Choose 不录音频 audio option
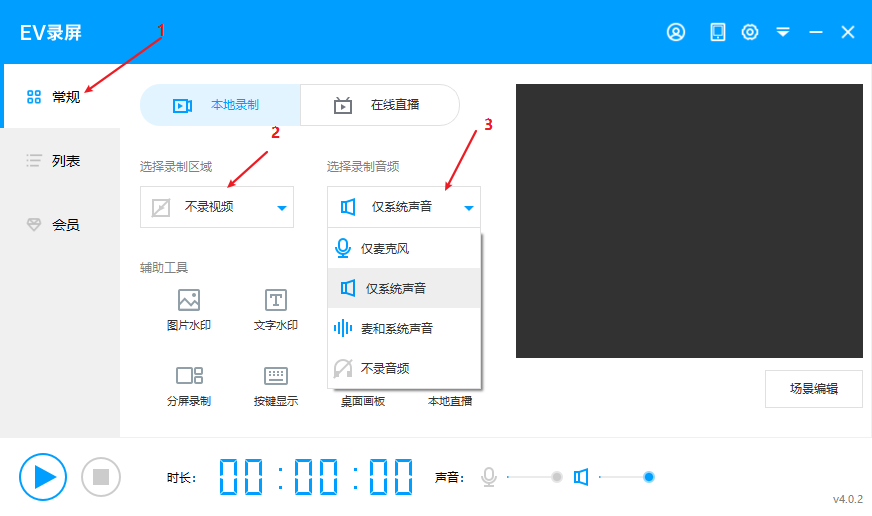The image size is (872, 516). tap(404, 368)
